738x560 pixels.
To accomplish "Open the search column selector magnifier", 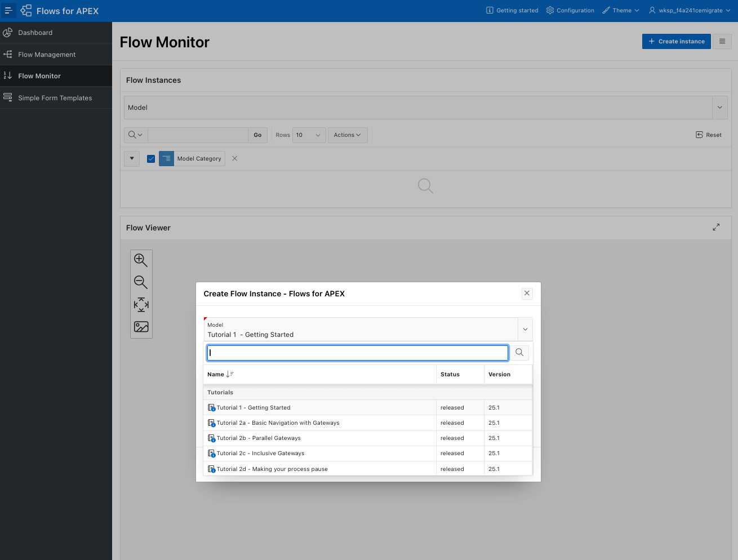I will click(135, 135).
